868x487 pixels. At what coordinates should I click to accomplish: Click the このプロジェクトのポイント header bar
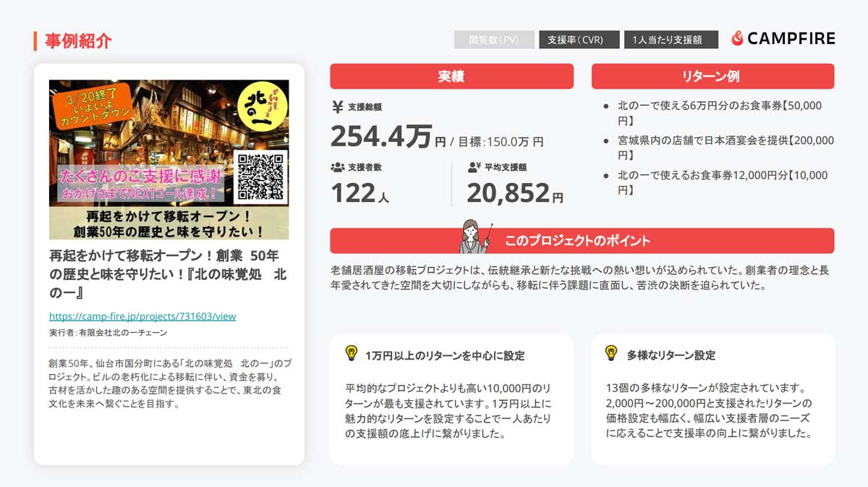[x=582, y=241]
